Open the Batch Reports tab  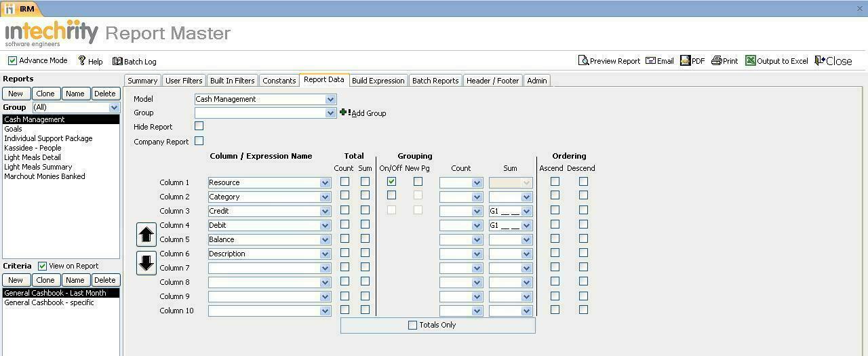435,81
